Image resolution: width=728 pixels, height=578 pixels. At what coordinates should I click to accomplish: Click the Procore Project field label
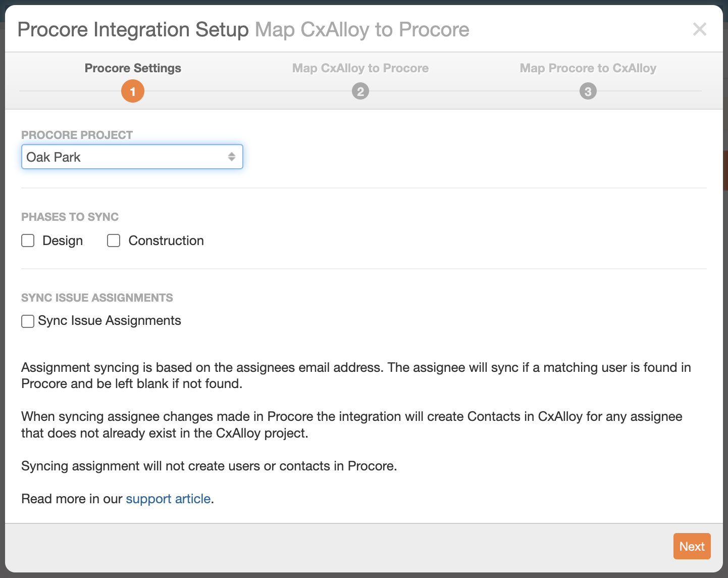point(77,135)
